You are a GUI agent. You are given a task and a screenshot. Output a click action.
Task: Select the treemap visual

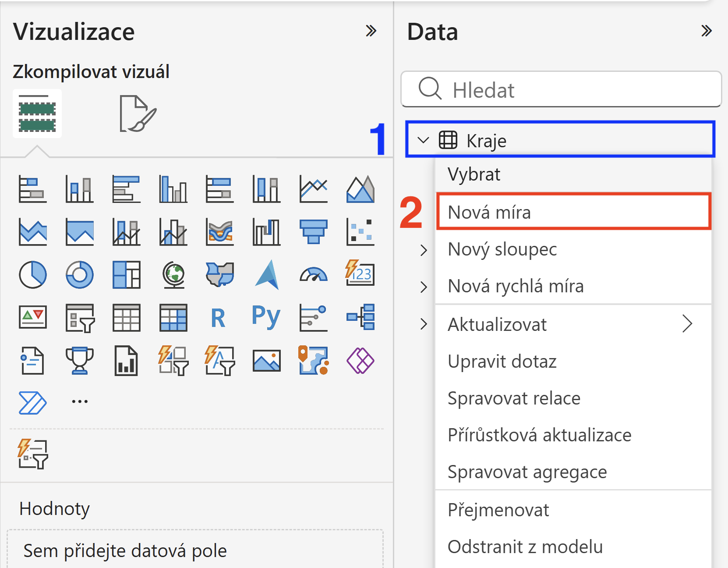tap(127, 275)
